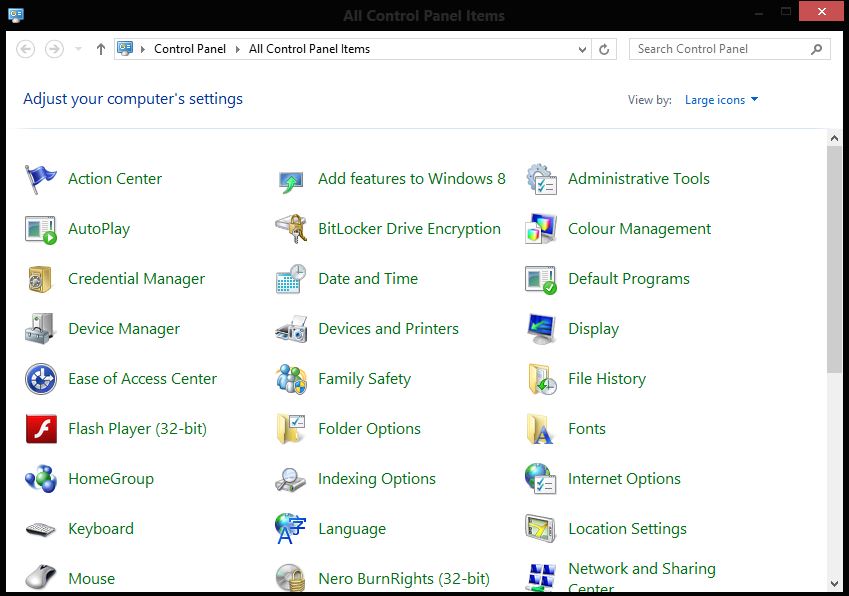
Task: Open the Family Safety link text
Action: coord(364,379)
